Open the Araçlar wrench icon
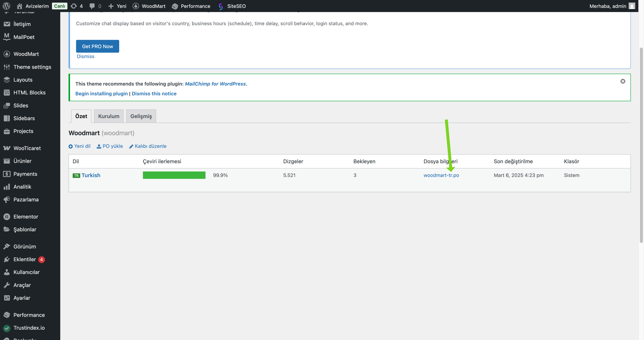Image resolution: width=644 pixels, height=340 pixels. click(x=7, y=285)
